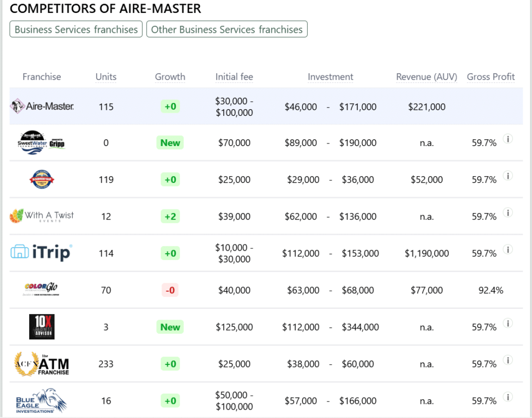Screen dimensions: 532x418
Task: Select the $36,000 investment value
Action: [357, 180]
